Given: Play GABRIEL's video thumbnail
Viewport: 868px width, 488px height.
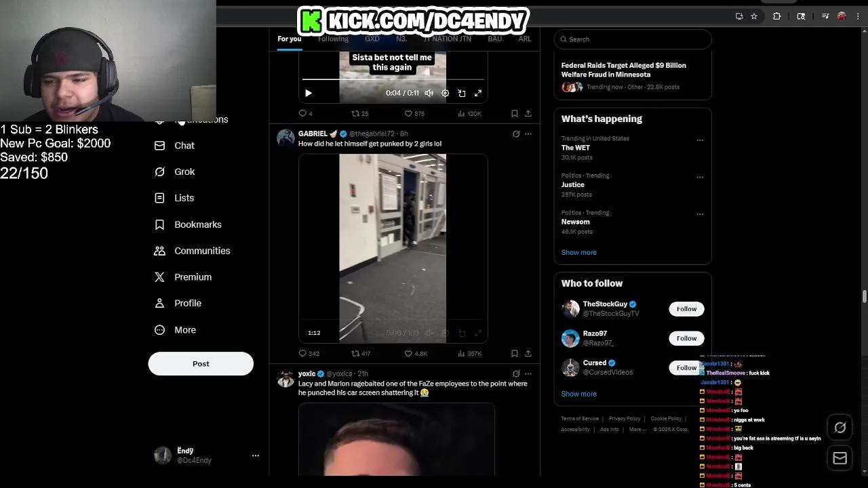Looking at the screenshot, I should point(393,248).
